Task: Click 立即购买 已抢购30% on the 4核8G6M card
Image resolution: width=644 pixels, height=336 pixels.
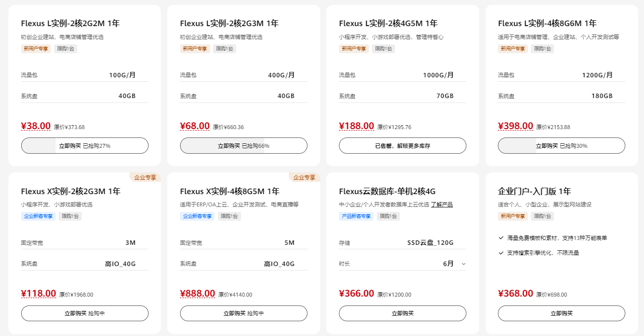Action: point(561,145)
